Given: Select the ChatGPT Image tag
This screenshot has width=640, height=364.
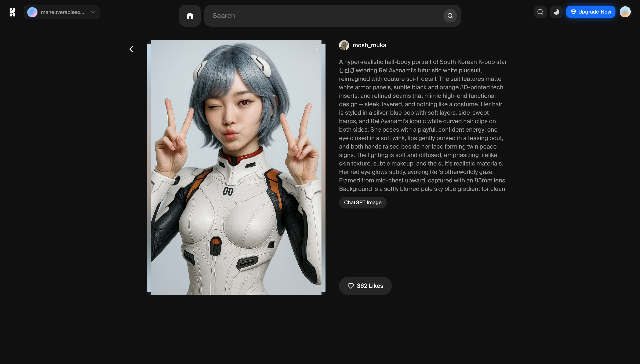Looking at the screenshot, I should click(363, 203).
